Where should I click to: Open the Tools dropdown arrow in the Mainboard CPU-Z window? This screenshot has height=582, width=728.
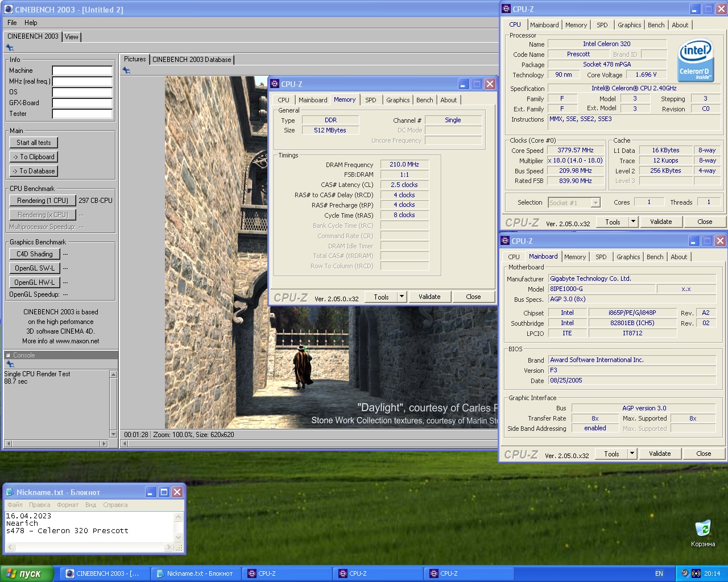pyautogui.click(x=632, y=454)
